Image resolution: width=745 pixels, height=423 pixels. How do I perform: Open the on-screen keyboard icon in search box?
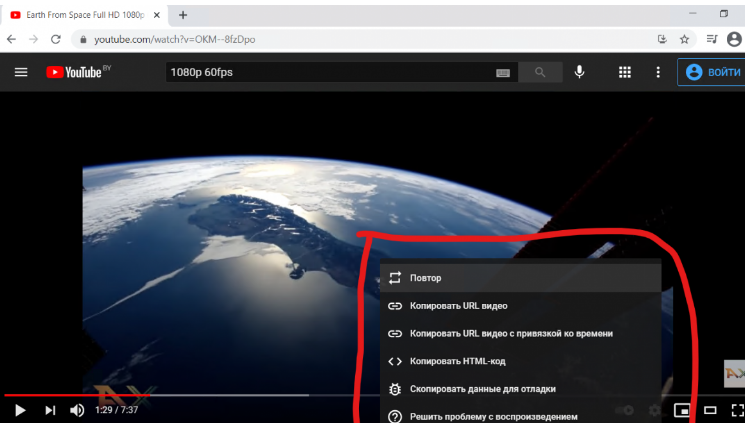coord(503,73)
